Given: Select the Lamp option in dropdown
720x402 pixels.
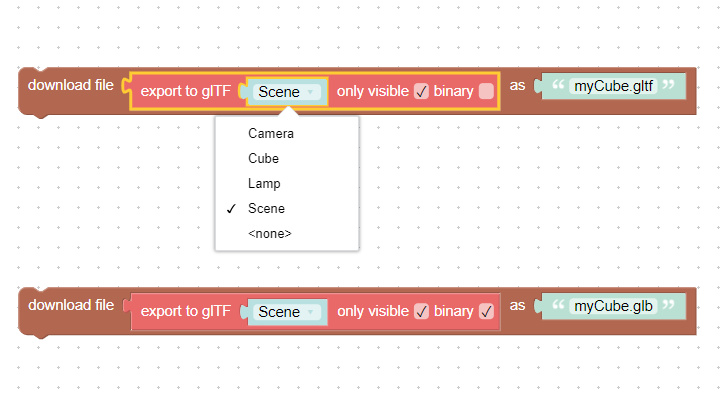Looking at the screenshot, I should pyautogui.click(x=287, y=183).
